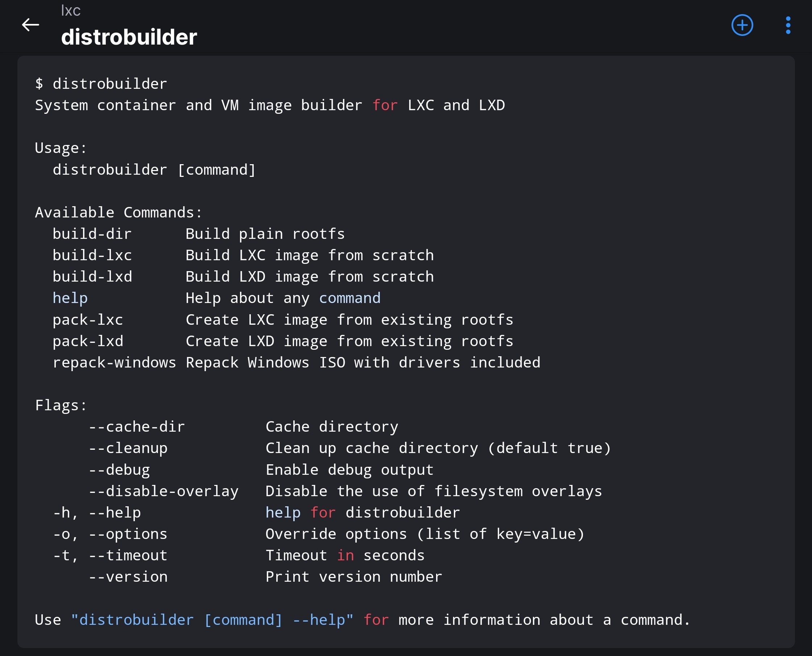This screenshot has width=812, height=656.
Task: Click the "repack-windows" command entry
Action: pyautogui.click(x=114, y=363)
